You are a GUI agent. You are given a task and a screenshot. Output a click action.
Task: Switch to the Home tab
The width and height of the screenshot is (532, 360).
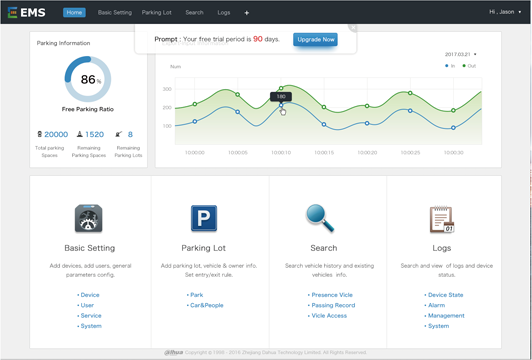click(x=74, y=13)
